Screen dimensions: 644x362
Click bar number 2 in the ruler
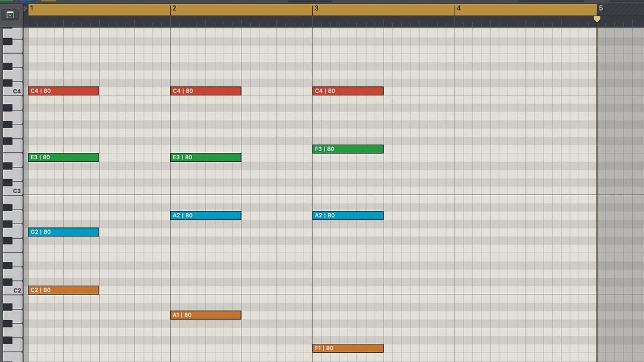click(x=173, y=8)
